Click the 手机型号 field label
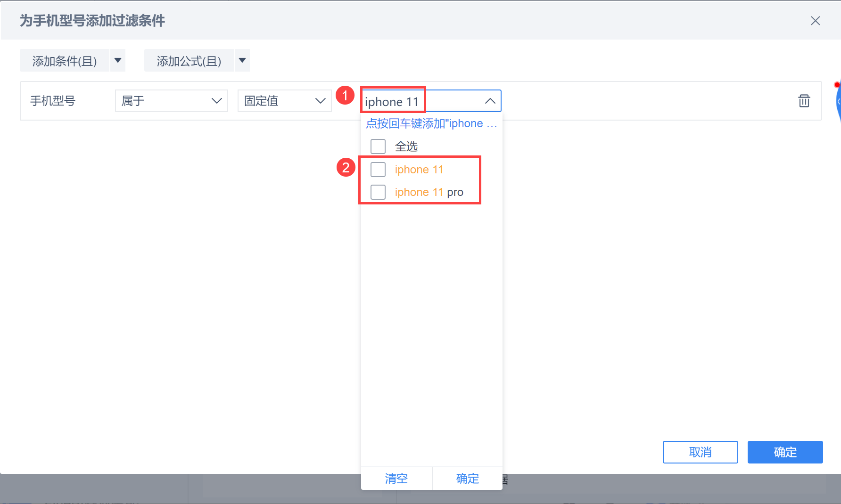Viewport: 841px width, 504px height. pos(53,101)
